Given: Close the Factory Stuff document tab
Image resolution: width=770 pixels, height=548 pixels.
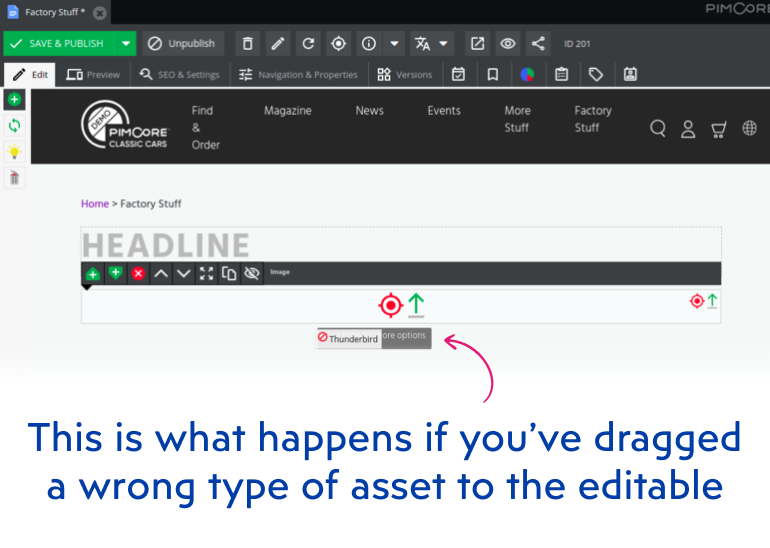Looking at the screenshot, I should (x=100, y=13).
